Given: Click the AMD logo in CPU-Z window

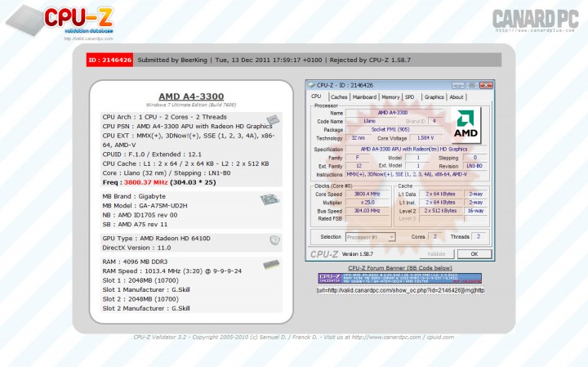Looking at the screenshot, I should (x=465, y=125).
